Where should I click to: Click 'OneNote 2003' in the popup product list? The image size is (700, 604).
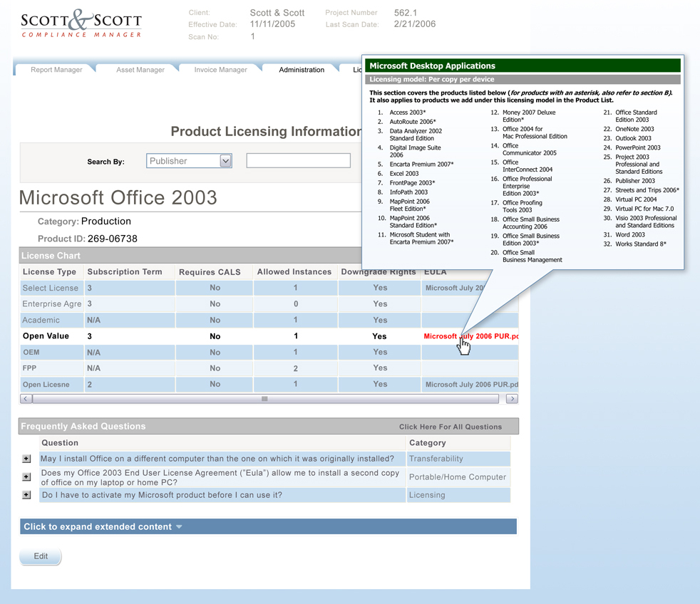click(634, 129)
